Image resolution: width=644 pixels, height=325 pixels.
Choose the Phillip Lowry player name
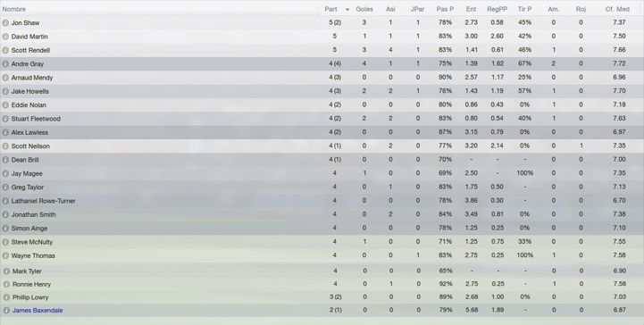[30, 297]
